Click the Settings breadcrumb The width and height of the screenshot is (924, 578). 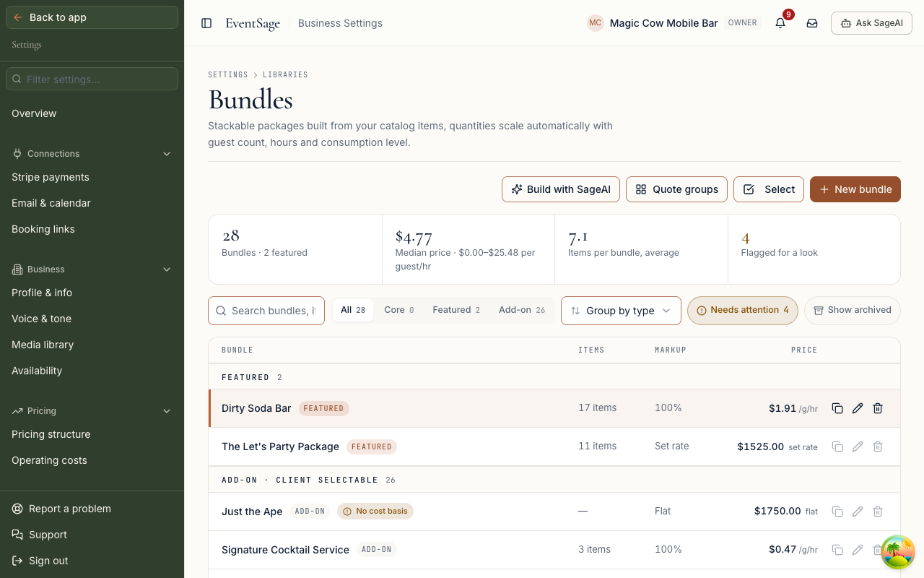click(x=228, y=74)
